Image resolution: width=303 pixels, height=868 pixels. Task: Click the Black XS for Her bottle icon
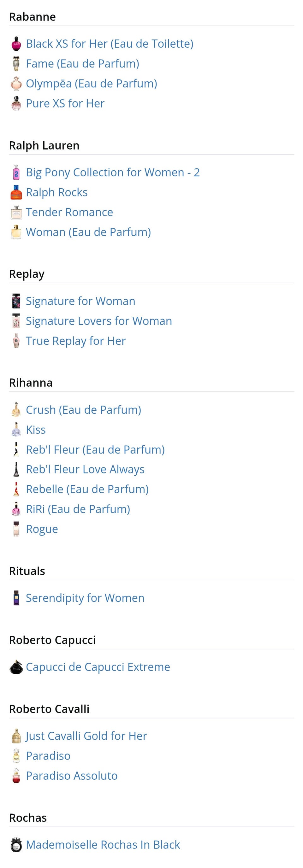click(16, 44)
